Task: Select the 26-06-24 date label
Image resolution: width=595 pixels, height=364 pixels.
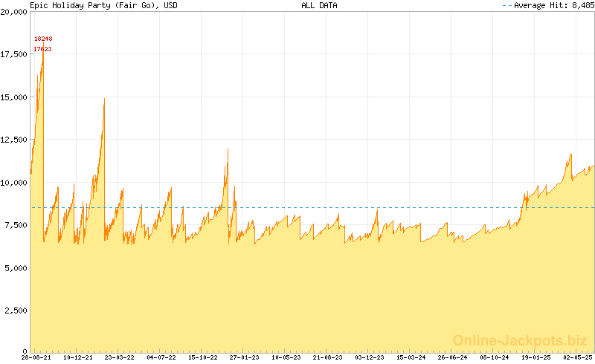Action: point(452,357)
